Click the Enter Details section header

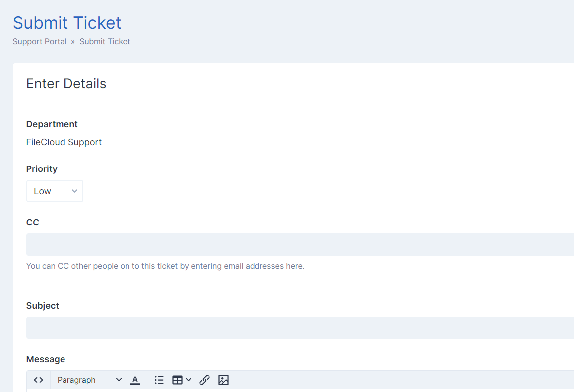click(66, 84)
